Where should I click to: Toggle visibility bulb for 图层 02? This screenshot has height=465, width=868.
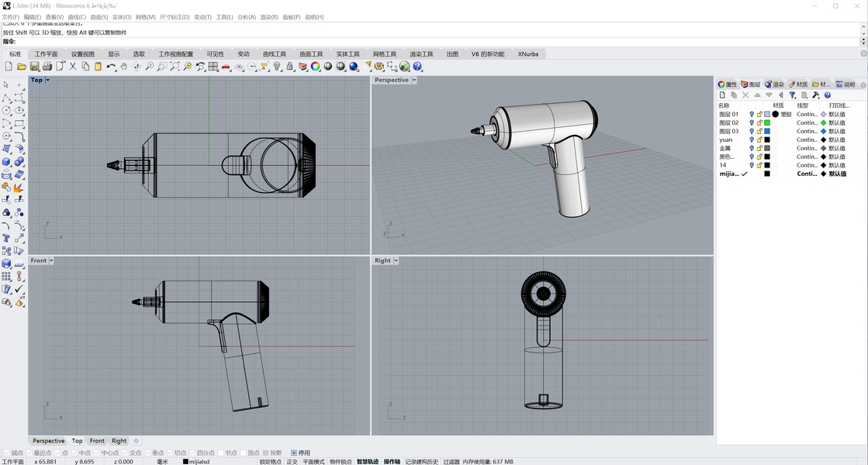click(752, 122)
